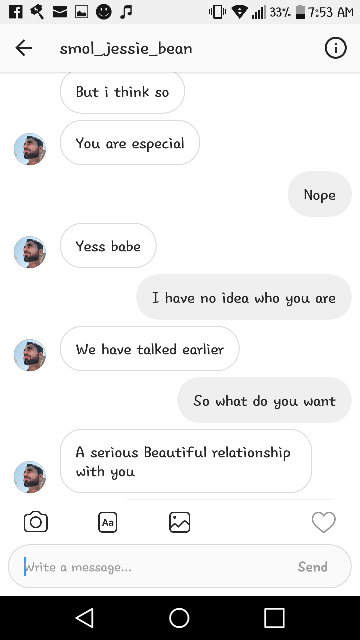Tap the Android home circle button
This screenshot has height=640, width=360.
pos(179,618)
